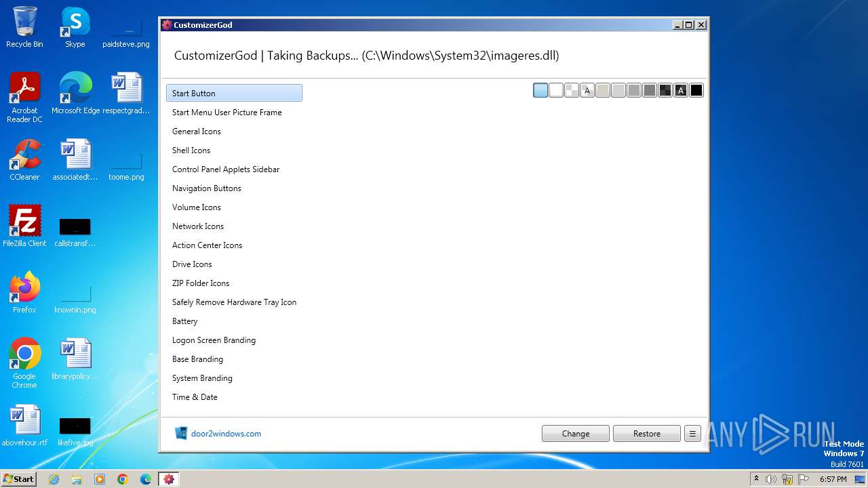
Task: Launch Skype from the desktop
Action: [x=75, y=27]
